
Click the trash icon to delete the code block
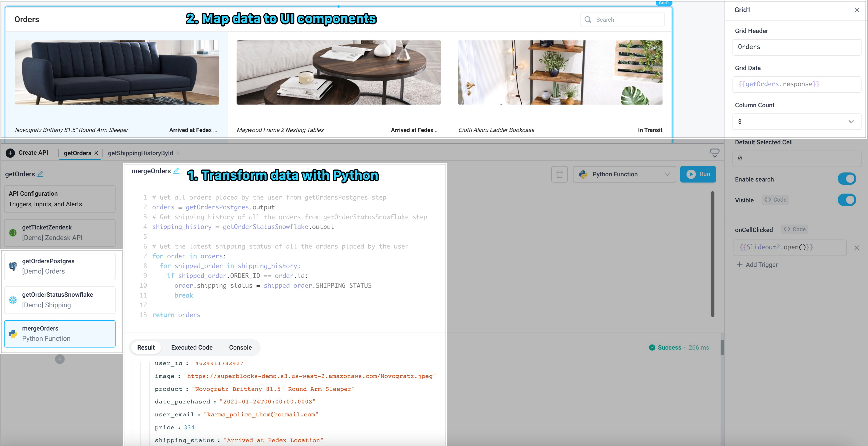coord(559,174)
